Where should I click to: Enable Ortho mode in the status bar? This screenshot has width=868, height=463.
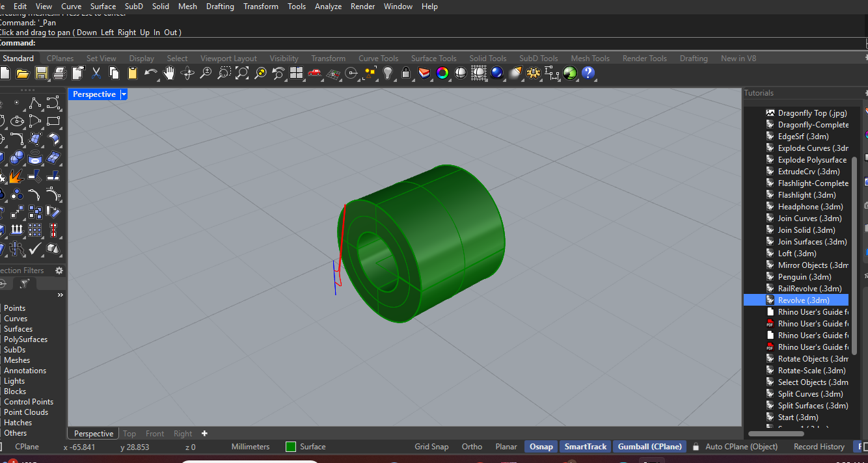(472, 446)
